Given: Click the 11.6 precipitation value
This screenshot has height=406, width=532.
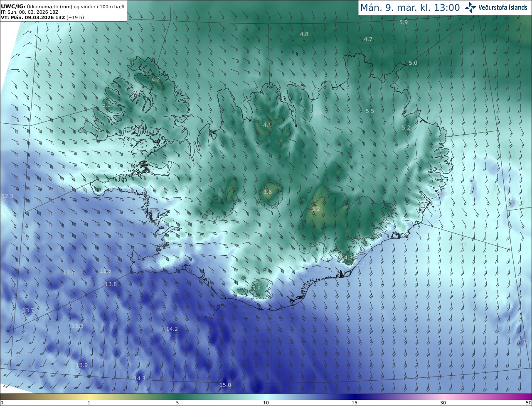Looking at the screenshot, I should 69,272.
